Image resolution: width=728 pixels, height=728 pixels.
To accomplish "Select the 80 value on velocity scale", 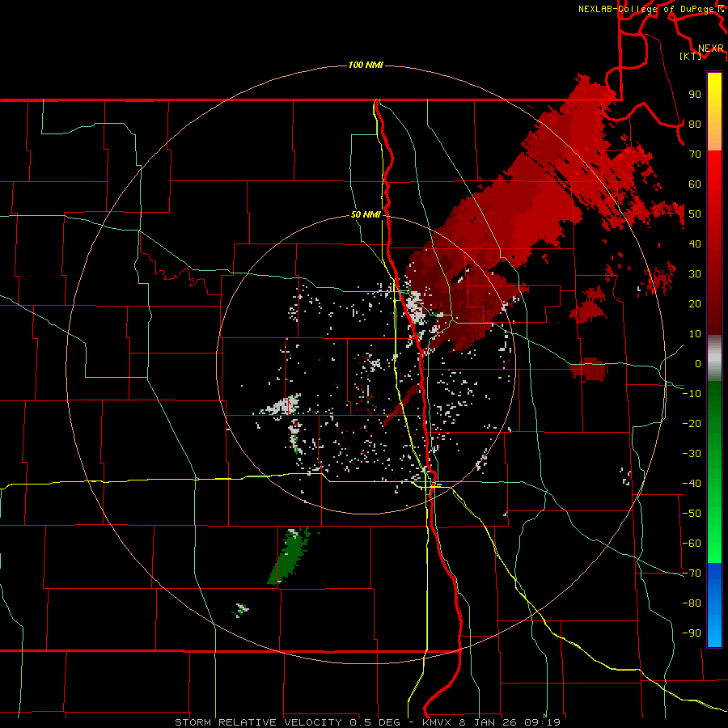I will (695, 124).
